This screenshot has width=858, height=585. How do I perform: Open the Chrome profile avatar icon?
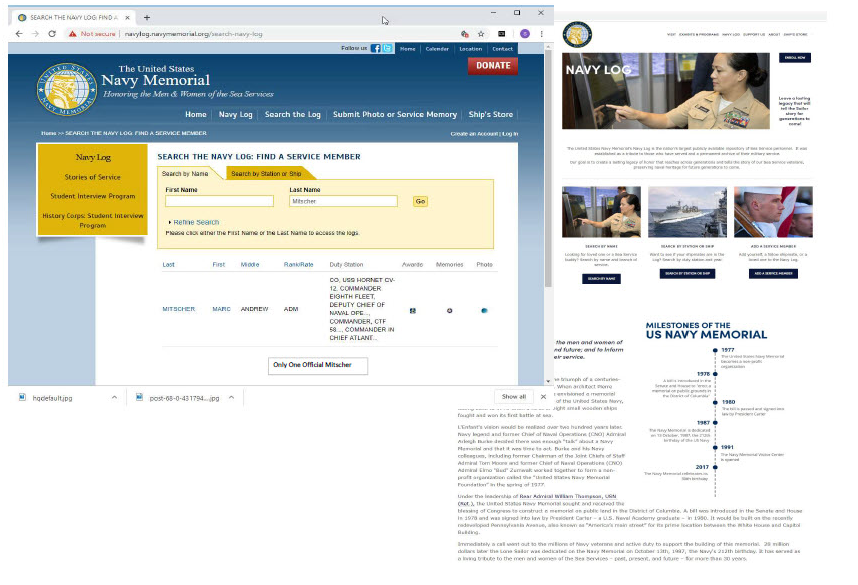(x=525, y=34)
